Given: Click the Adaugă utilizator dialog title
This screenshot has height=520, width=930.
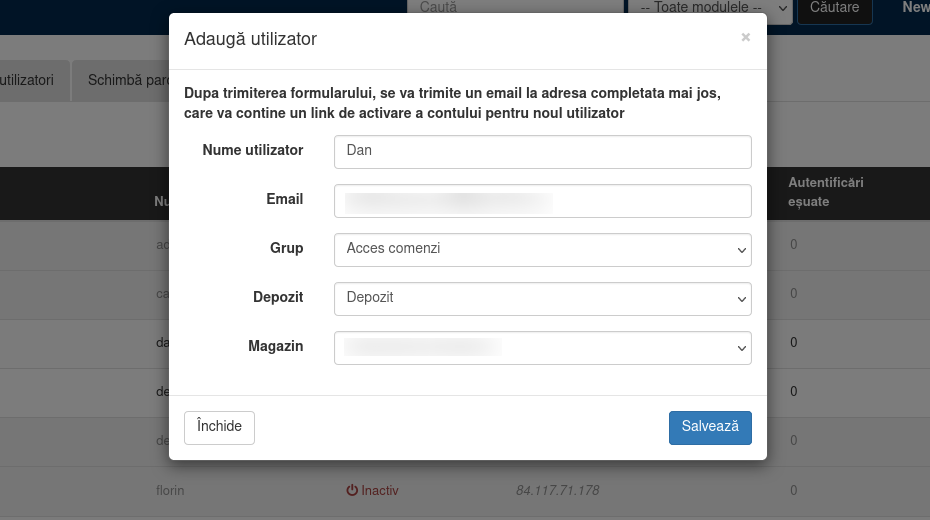Looking at the screenshot, I should coord(250,39).
